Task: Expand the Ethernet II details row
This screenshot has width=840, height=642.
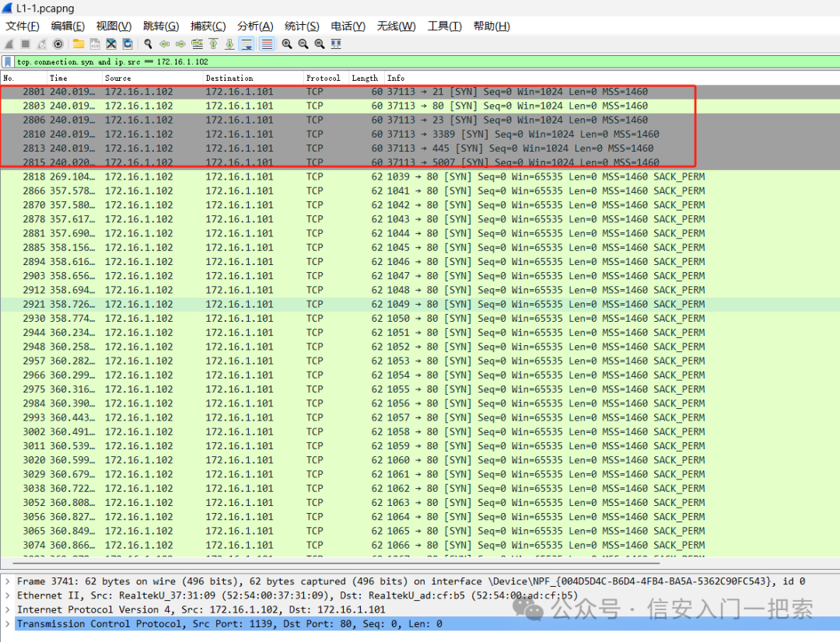Action: point(8,595)
